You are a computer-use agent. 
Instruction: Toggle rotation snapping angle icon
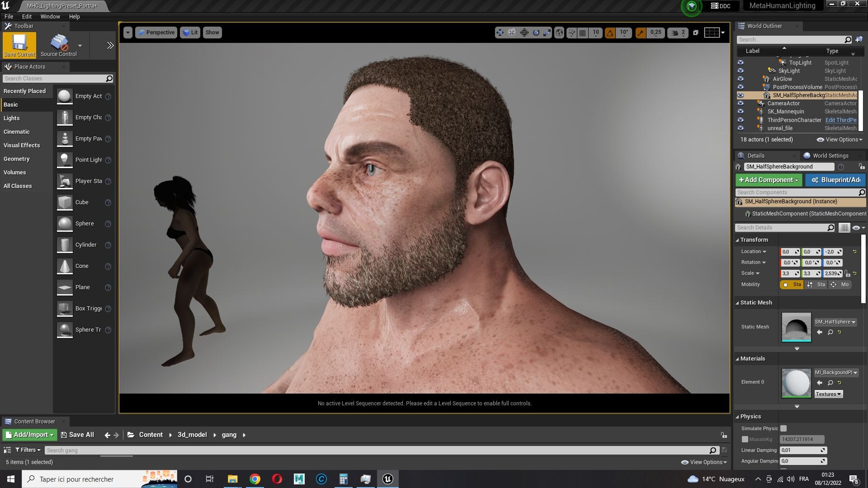point(610,33)
